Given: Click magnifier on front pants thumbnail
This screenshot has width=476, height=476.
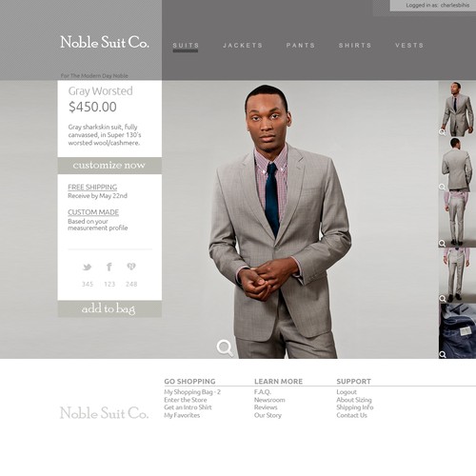Looking at the screenshot, I should [x=442, y=298].
